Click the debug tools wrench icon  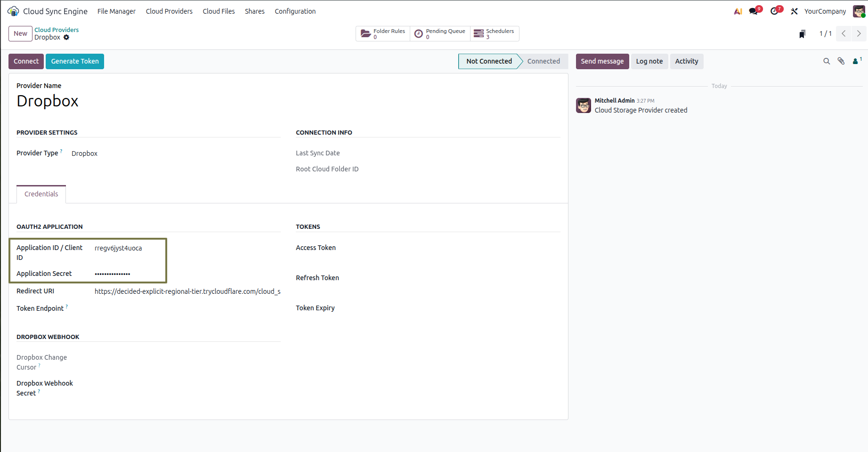[795, 11]
